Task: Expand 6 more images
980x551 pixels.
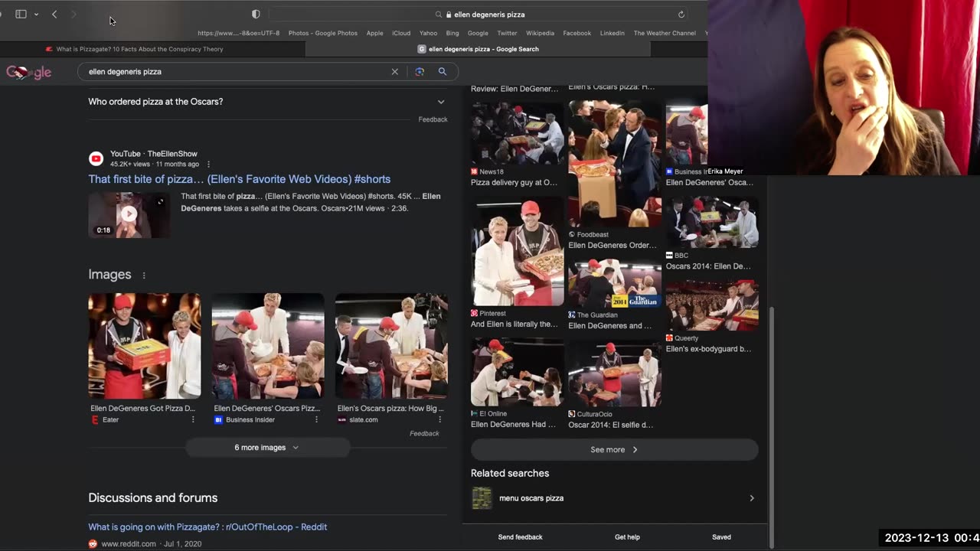Action: [267, 448]
